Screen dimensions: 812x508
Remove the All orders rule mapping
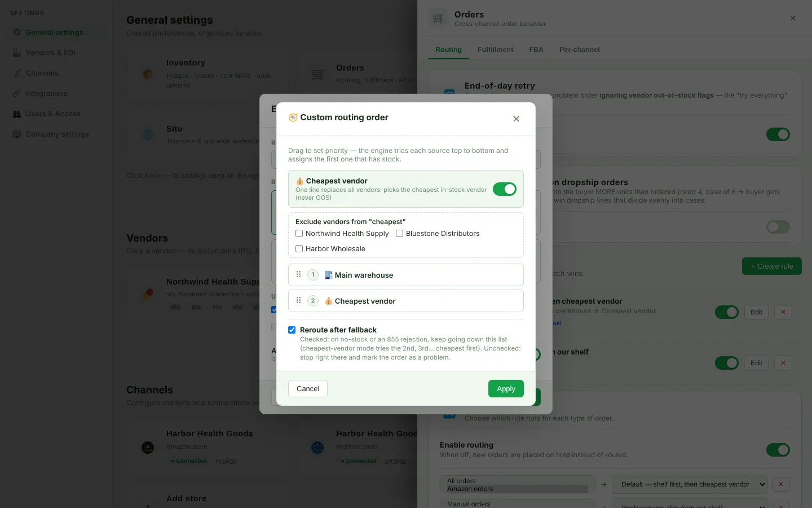click(781, 484)
